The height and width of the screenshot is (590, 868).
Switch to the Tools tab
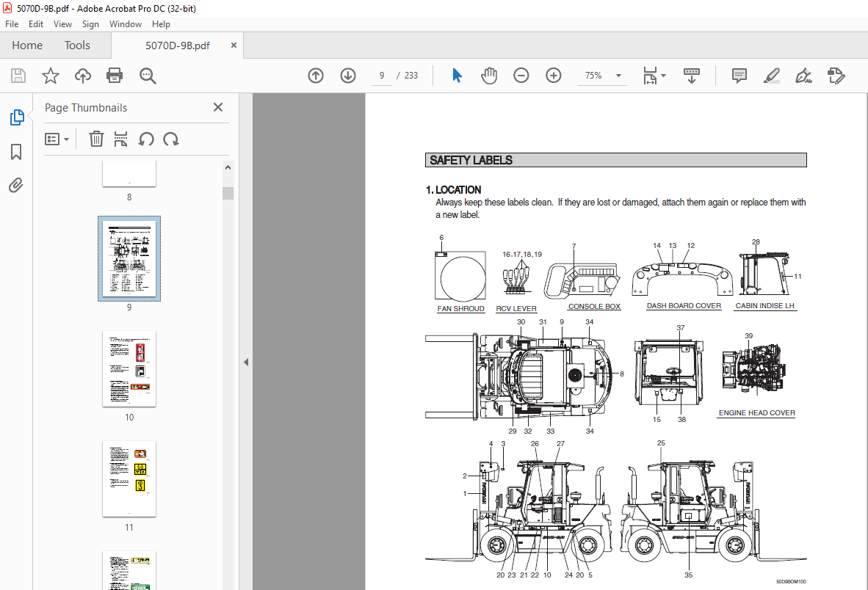click(x=77, y=45)
